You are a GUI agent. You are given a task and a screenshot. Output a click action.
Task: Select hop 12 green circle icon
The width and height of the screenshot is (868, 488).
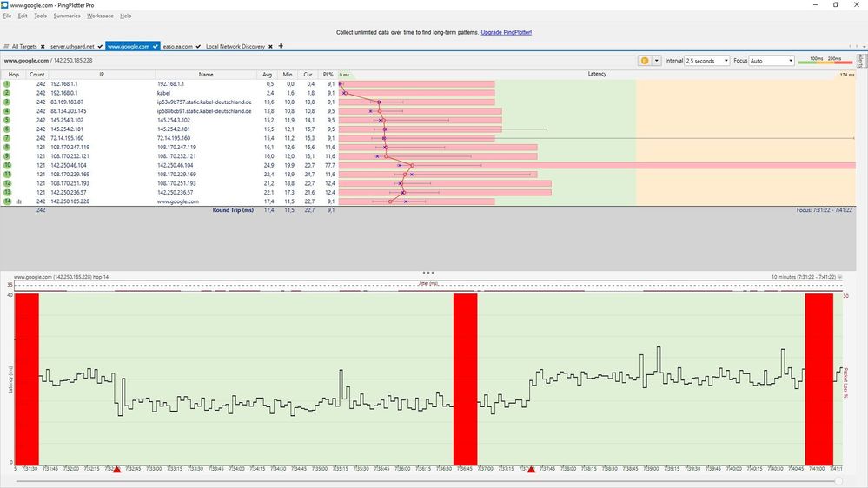7,183
